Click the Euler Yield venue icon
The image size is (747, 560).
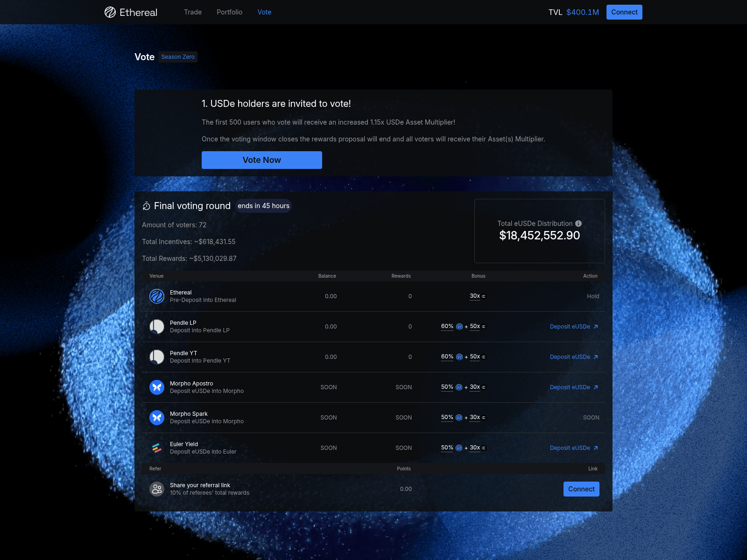156,448
